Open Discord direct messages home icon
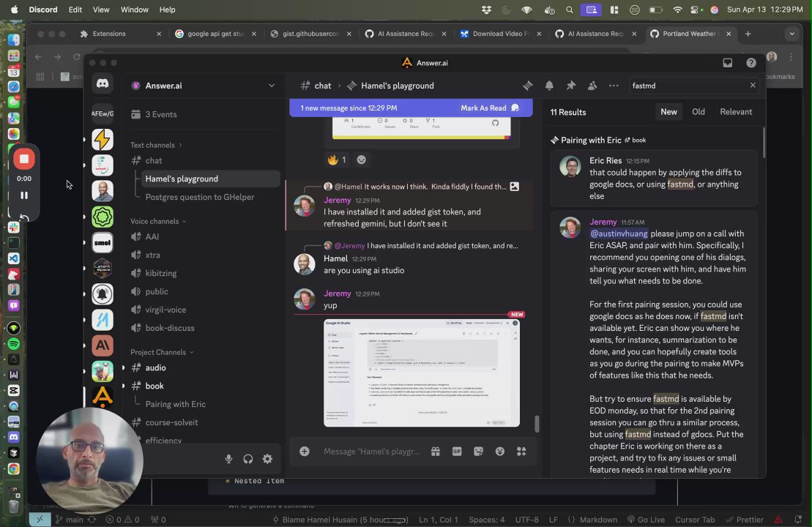 click(103, 84)
